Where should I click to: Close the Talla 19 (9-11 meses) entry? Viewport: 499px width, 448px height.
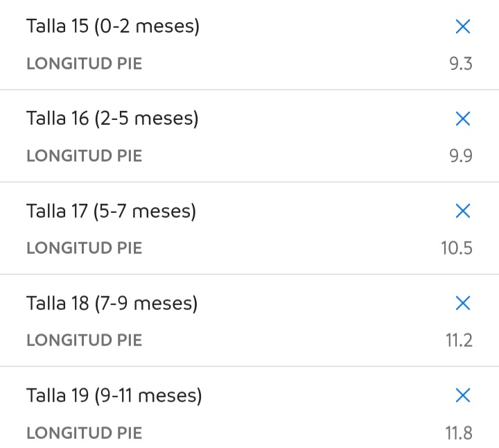[463, 396]
